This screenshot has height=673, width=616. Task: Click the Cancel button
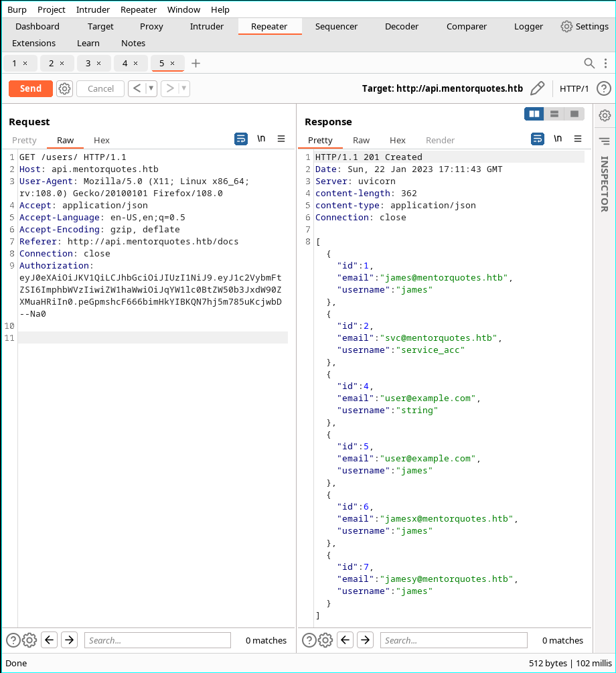pyautogui.click(x=100, y=89)
